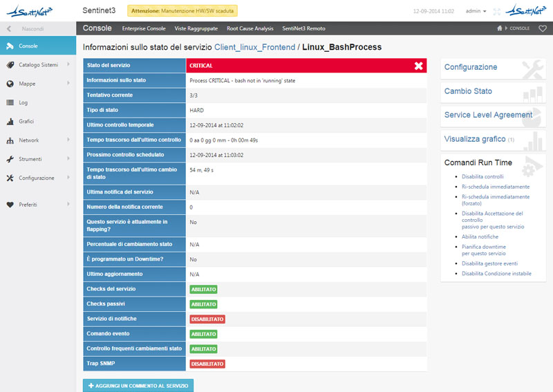Click ABILITATO badge for Checks del servizio
This screenshot has height=392, width=553.
[x=203, y=289]
